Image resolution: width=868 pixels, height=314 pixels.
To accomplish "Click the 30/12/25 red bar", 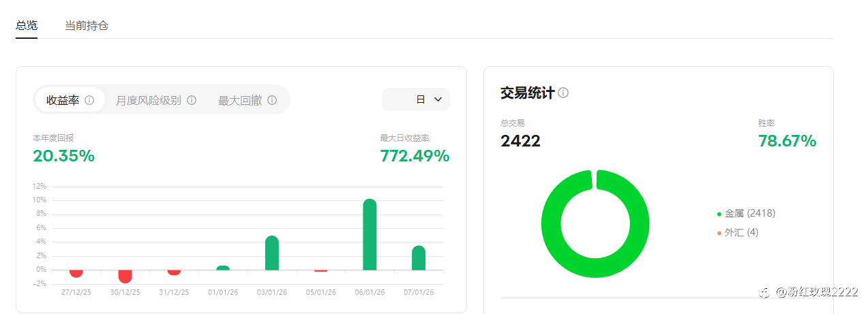I will pos(125,276).
